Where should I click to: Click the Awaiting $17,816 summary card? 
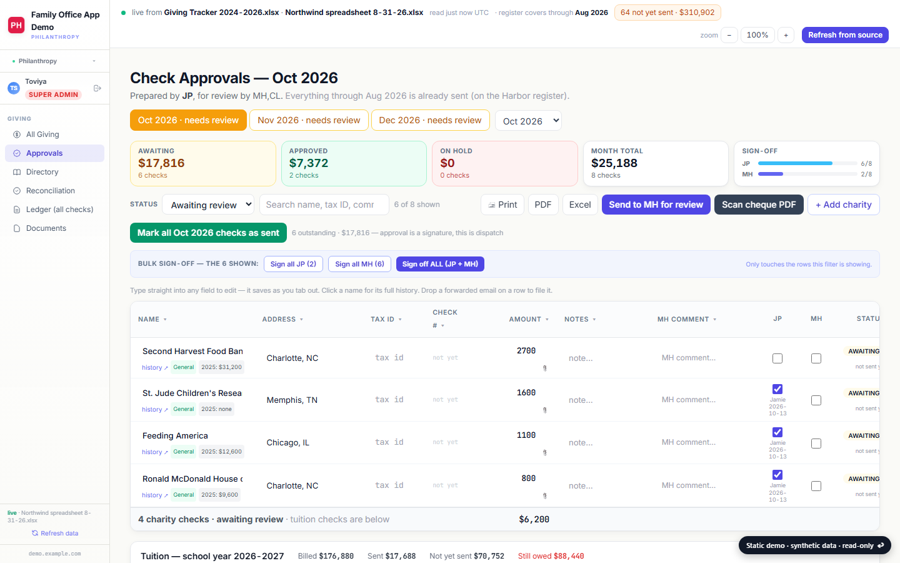[x=203, y=164]
